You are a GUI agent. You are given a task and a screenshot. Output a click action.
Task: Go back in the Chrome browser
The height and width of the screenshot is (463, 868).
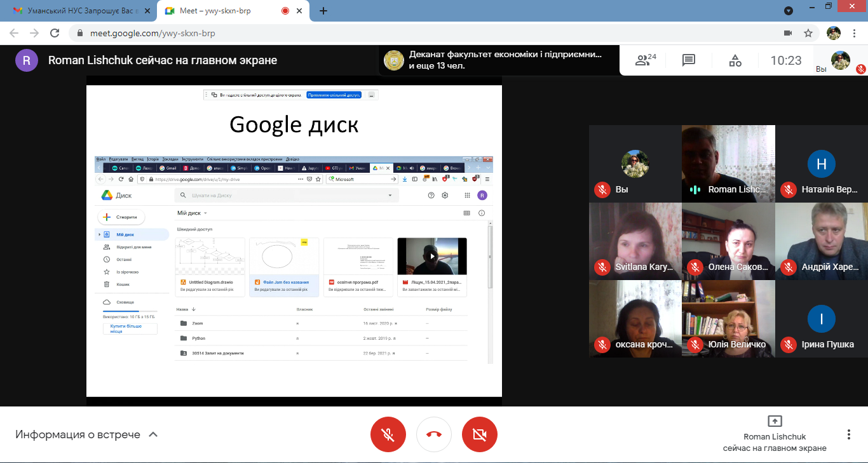[14, 33]
